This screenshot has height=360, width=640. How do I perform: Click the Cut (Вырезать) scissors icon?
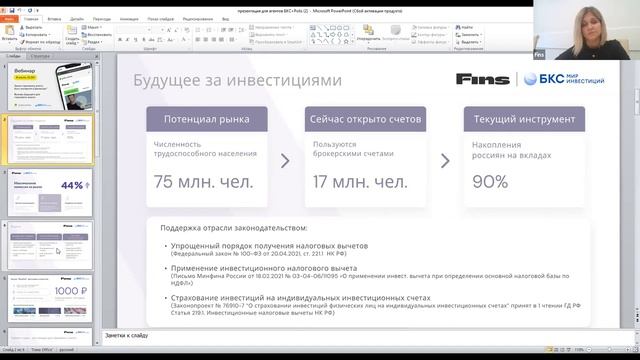pyautogui.click(x=22, y=27)
